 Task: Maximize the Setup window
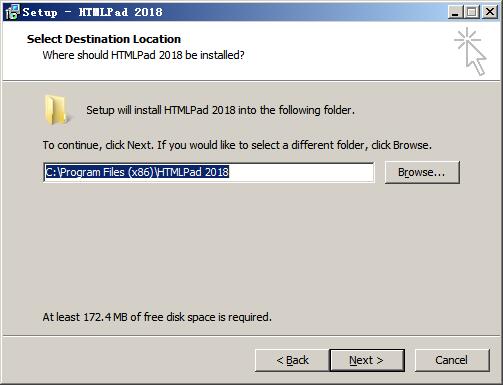pos(471,12)
